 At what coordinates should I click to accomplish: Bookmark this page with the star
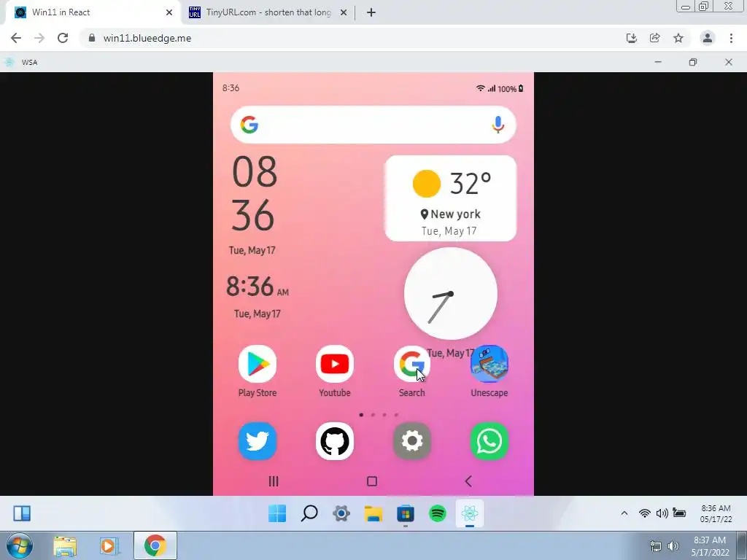678,38
